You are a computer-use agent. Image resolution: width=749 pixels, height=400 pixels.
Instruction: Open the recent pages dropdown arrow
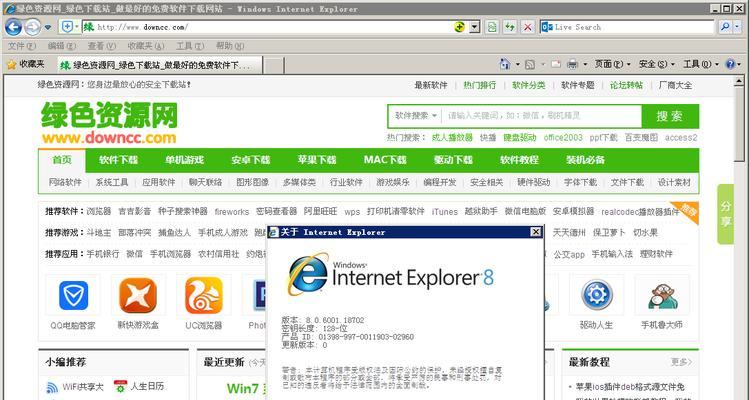(x=48, y=27)
